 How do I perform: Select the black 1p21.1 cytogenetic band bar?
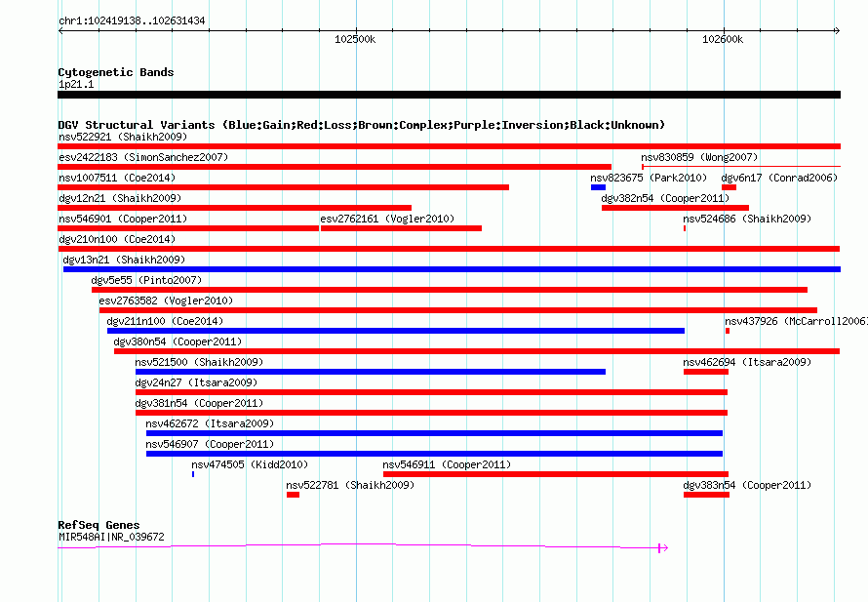coord(449,95)
